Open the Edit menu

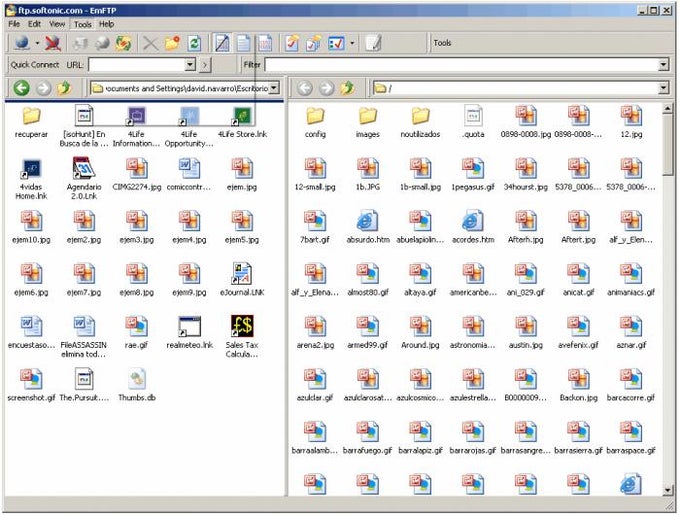click(34, 24)
